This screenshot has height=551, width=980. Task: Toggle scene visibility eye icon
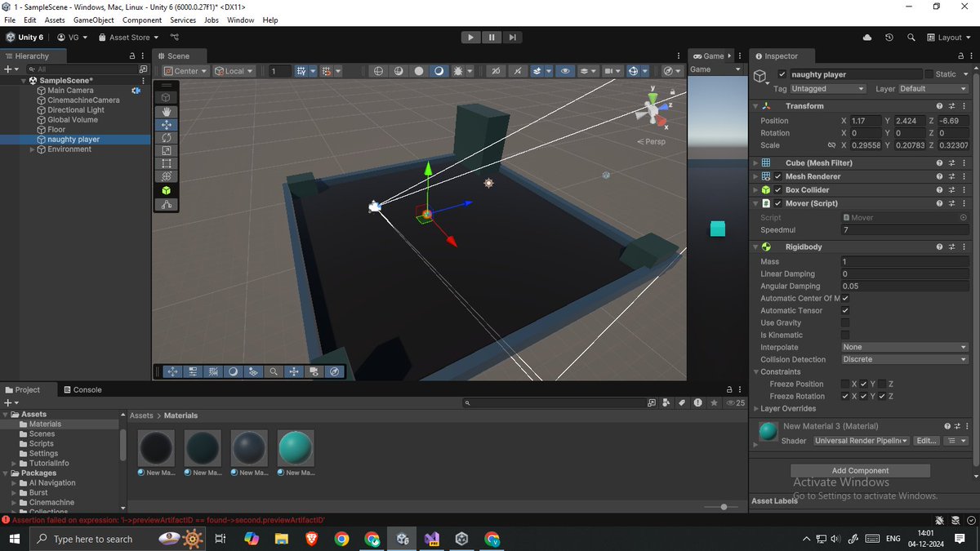pyautogui.click(x=565, y=71)
